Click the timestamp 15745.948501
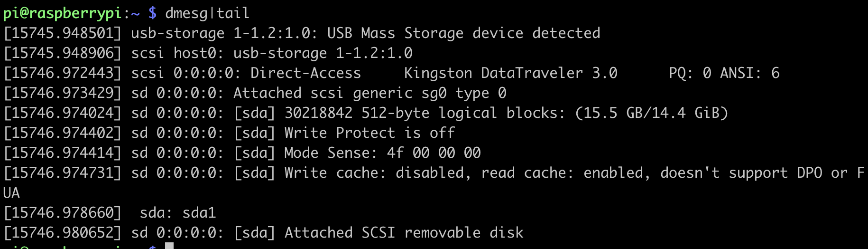 63,33
